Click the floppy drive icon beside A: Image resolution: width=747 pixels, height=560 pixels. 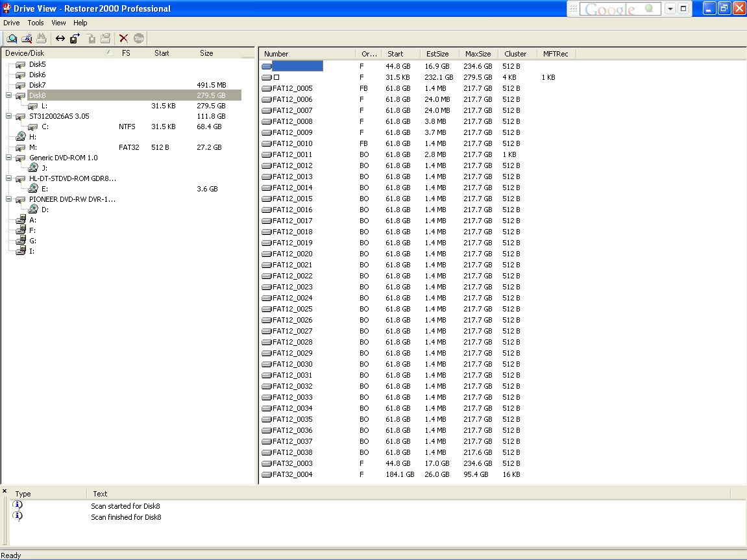tap(21, 220)
